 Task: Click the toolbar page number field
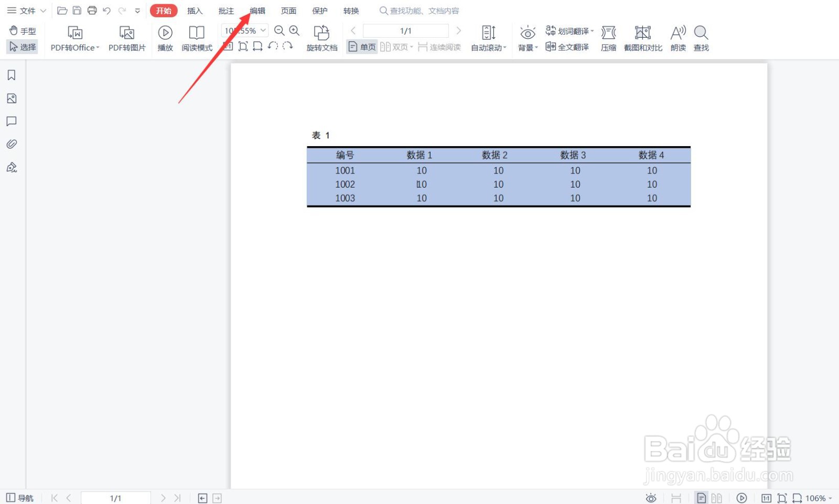pos(406,31)
